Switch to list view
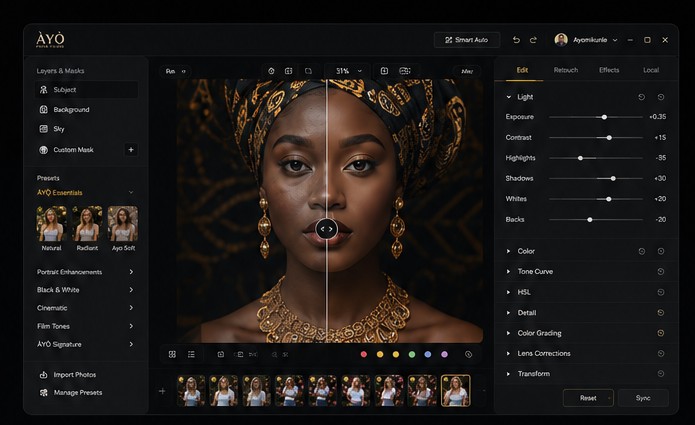695x425 pixels. (191, 355)
